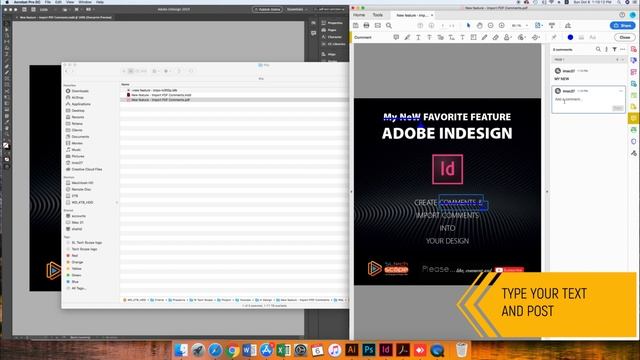The width and height of the screenshot is (640, 360).
Task: Select the MY NEW comment entry
Action: [588, 75]
